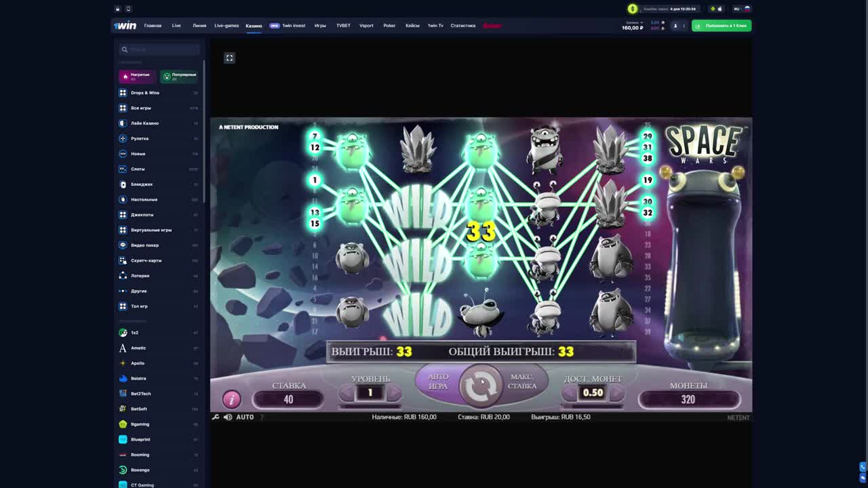The height and width of the screenshot is (488, 868).
Task: Increase the Уровень bet level
Action: (395, 393)
